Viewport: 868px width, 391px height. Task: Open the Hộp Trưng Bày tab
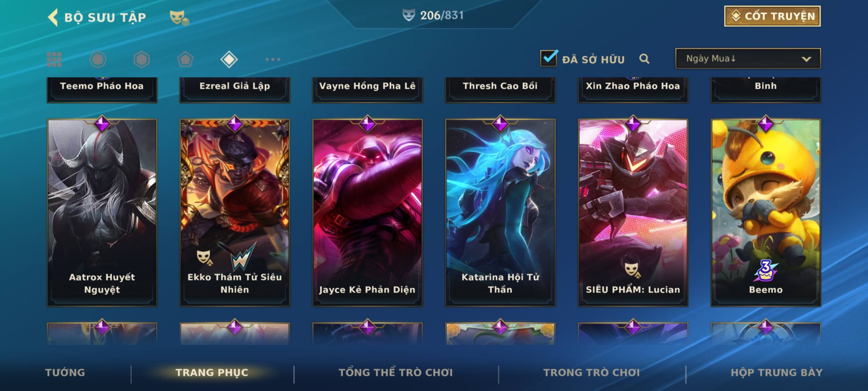(776, 373)
